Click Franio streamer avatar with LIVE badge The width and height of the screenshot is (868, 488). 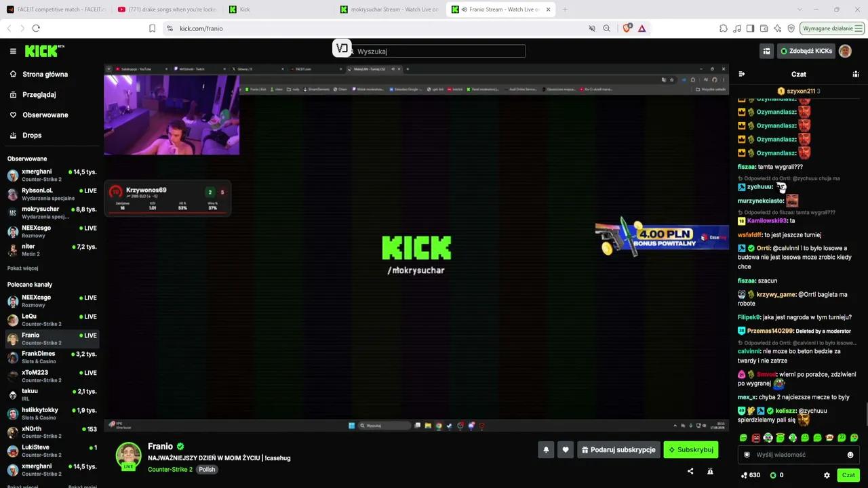[x=128, y=456]
